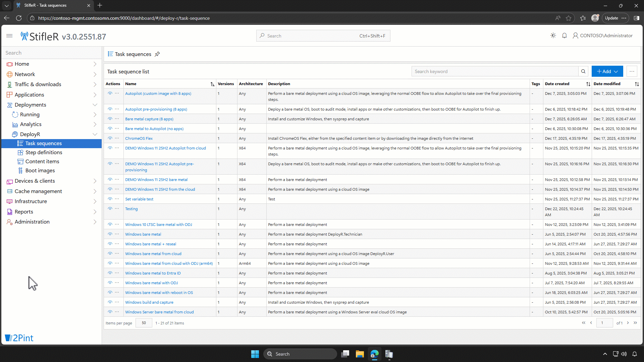Image resolution: width=644 pixels, height=362 pixels.
Task: Click the eye icon for ChromeOS Flex row
Action: [x=110, y=138]
